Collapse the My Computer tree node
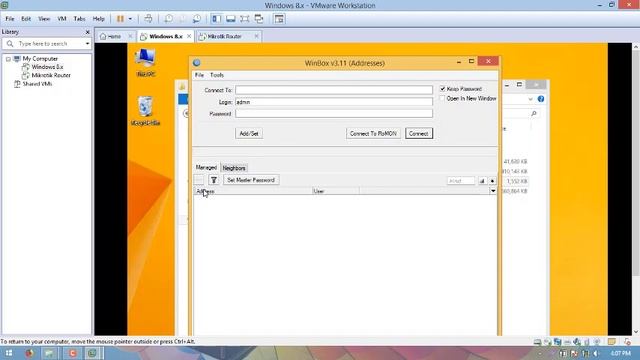 click(x=8, y=59)
